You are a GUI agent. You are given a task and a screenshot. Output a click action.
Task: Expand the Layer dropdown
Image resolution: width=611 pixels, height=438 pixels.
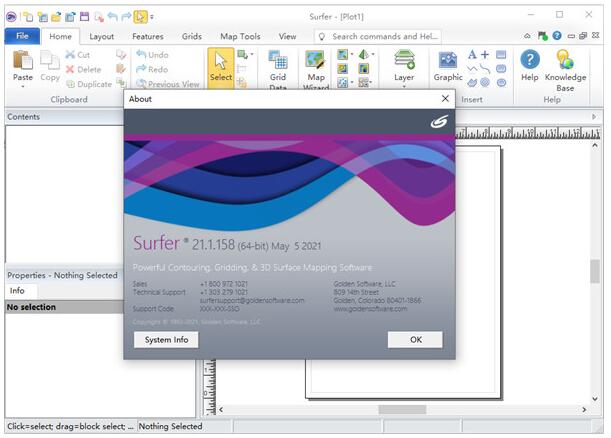(404, 86)
